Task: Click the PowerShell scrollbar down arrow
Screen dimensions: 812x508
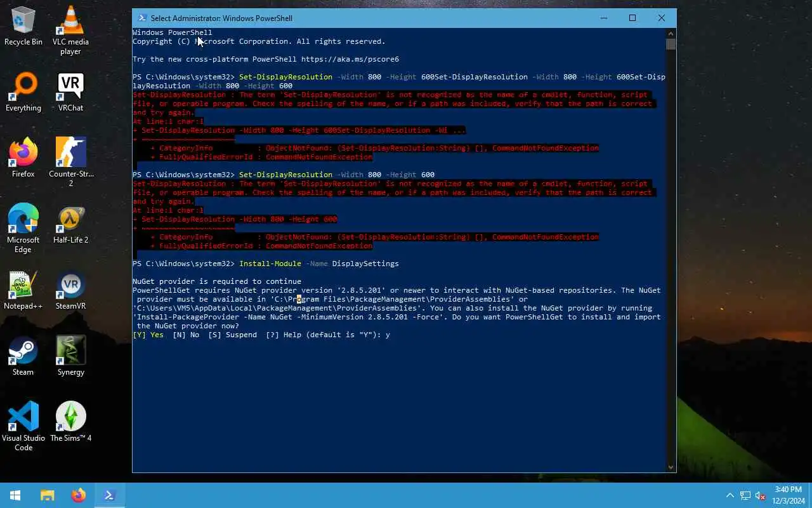Action: tap(671, 467)
